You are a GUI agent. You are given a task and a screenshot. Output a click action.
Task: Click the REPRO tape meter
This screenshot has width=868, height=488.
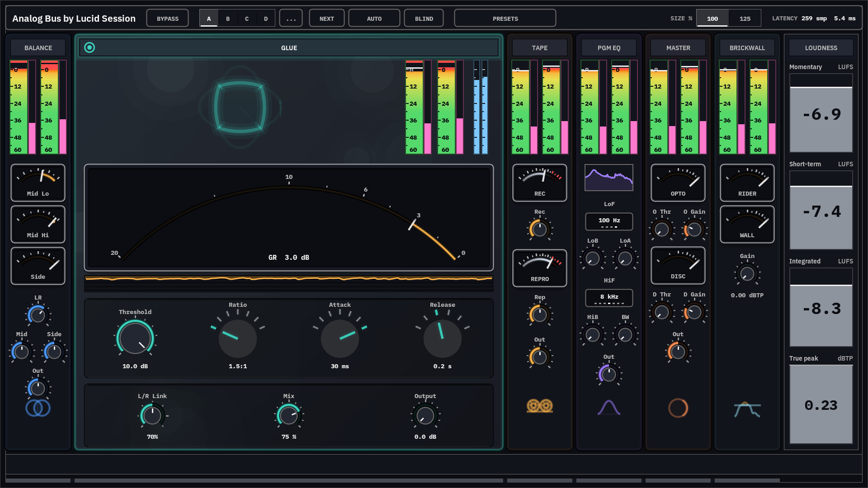tap(540, 268)
